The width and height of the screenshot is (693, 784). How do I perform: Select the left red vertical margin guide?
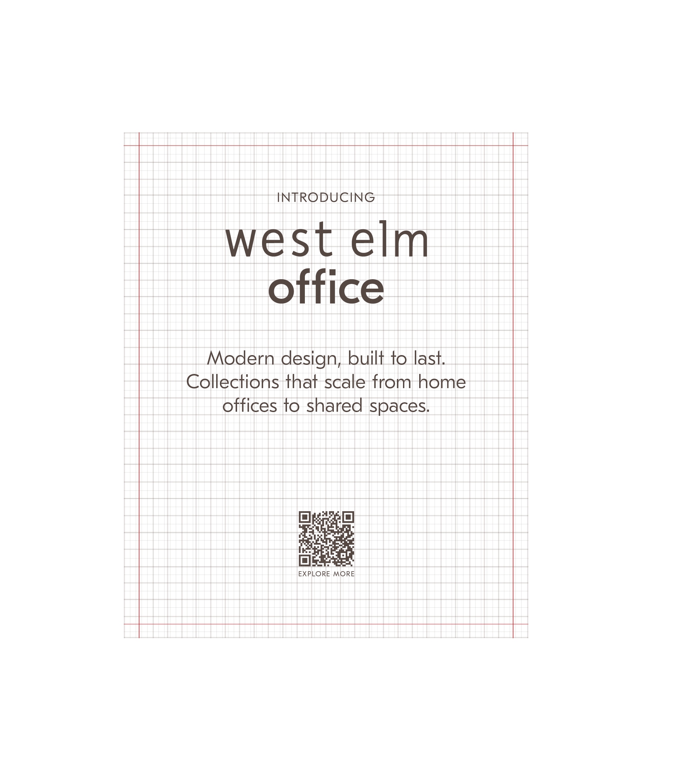point(139,383)
